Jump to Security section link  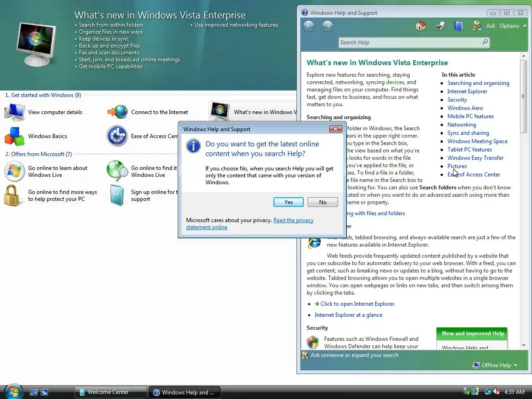(457, 100)
